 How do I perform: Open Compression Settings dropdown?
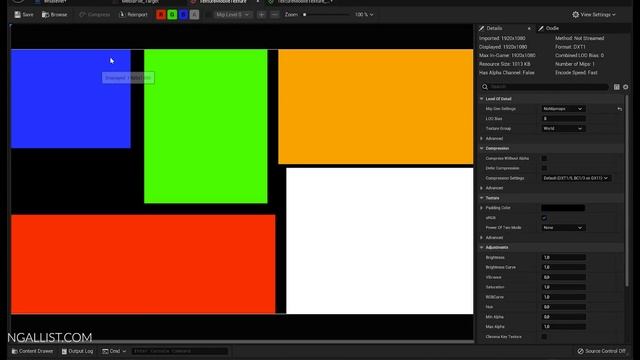pyautogui.click(x=576, y=178)
